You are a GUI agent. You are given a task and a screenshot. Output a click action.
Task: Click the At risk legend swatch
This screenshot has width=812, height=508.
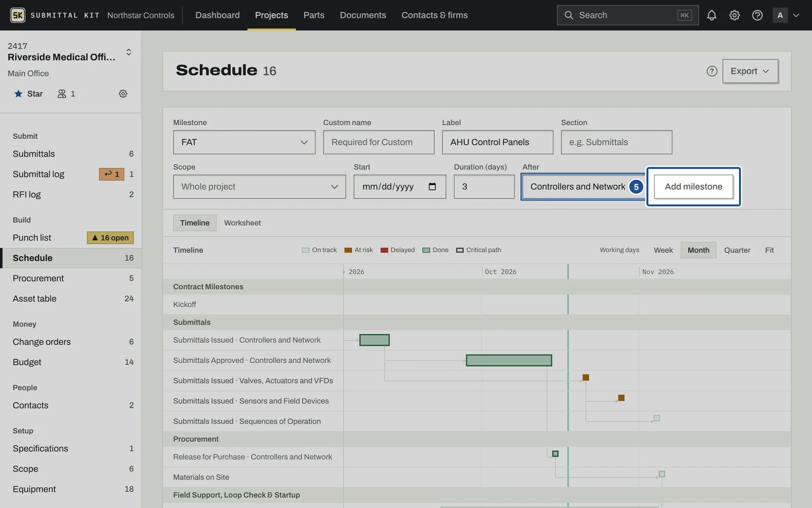pyautogui.click(x=348, y=250)
